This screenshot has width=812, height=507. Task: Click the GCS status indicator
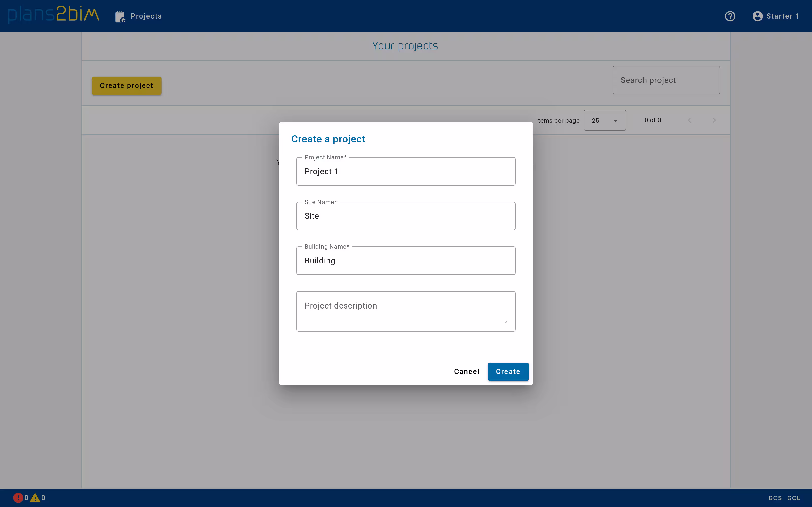pyautogui.click(x=775, y=498)
